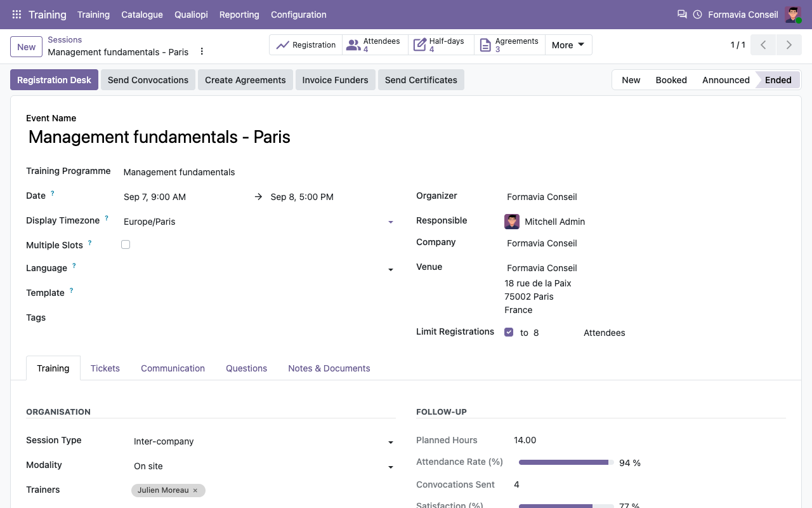Viewport: 812px width, 508px height.
Task: Open Agreements stat button
Action: point(509,45)
